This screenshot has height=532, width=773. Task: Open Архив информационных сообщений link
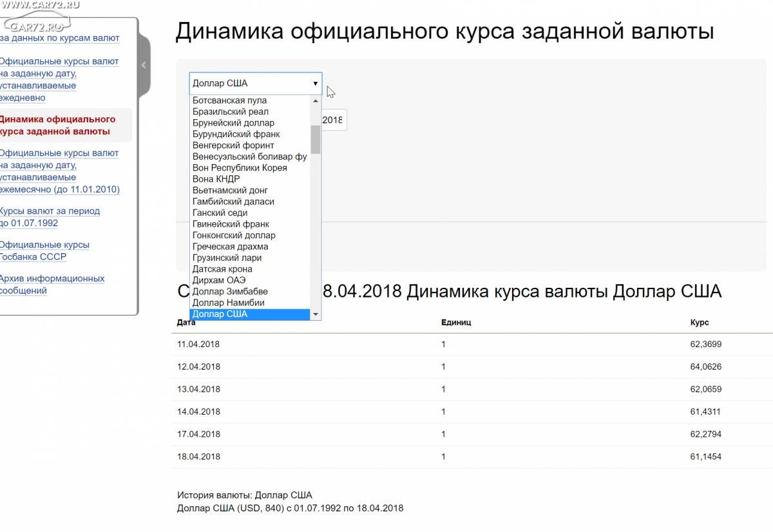tap(52, 285)
